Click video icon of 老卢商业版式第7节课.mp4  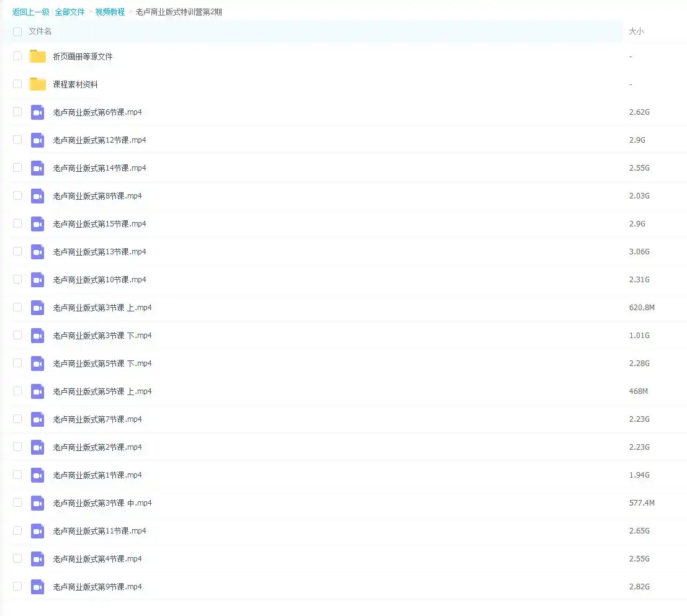click(38, 419)
